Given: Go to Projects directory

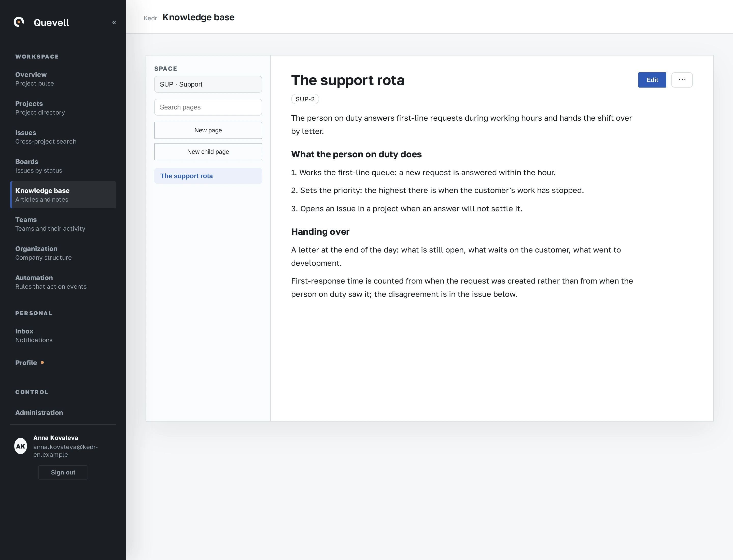Looking at the screenshot, I should (x=63, y=108).
